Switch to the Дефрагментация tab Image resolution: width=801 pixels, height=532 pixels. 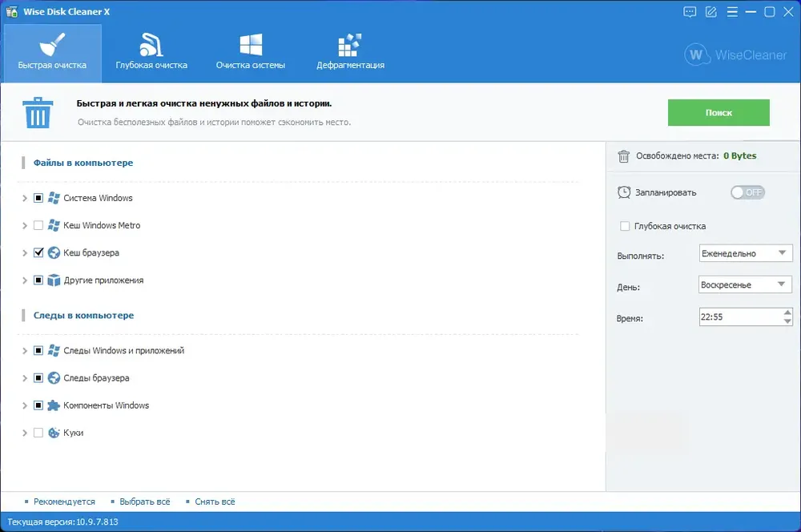351,52
